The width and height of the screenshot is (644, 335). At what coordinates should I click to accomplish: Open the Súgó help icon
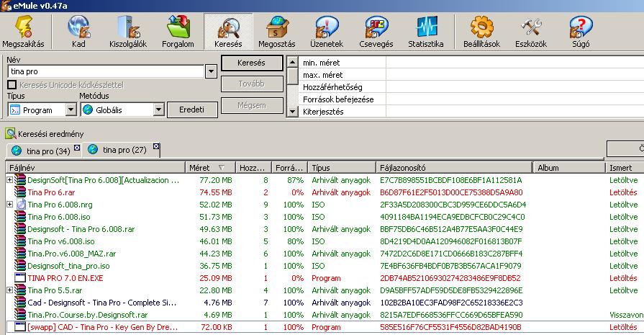[581, 27]
